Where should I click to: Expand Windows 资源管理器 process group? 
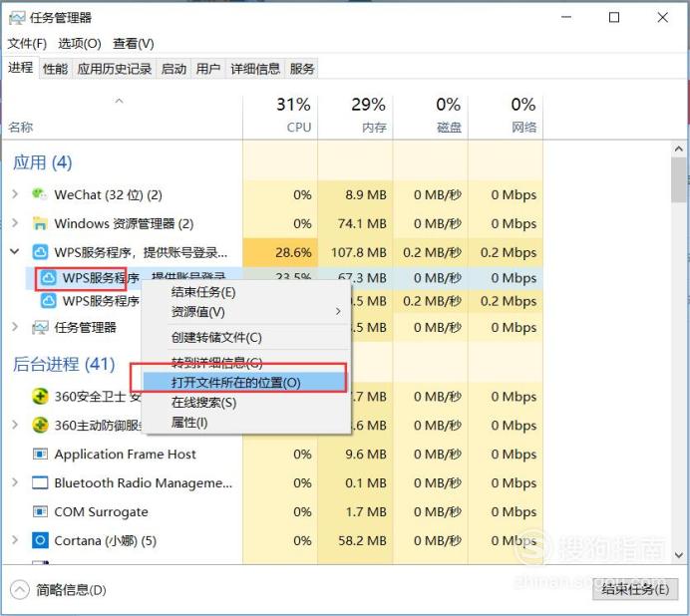coord(15,223)
